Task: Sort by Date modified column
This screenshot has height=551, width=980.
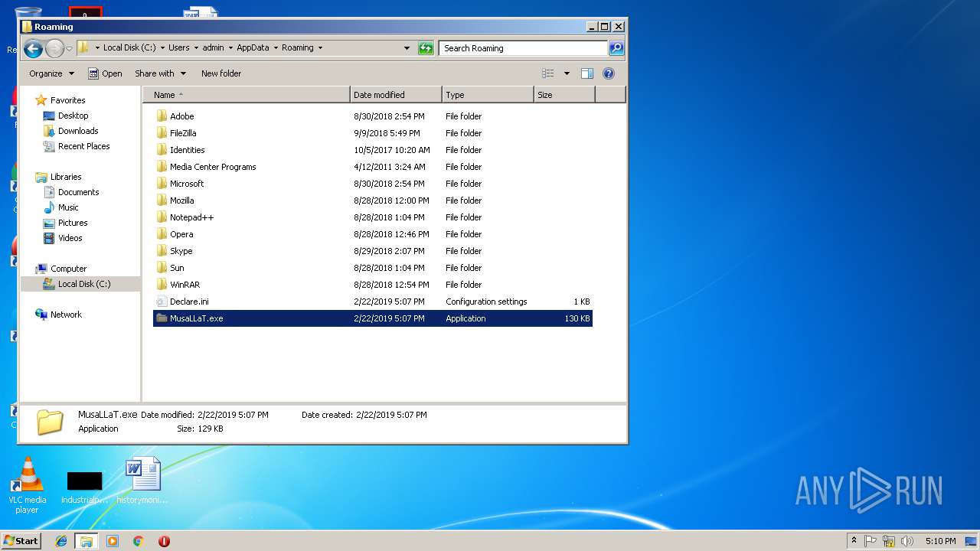Action: pos(396,95)
